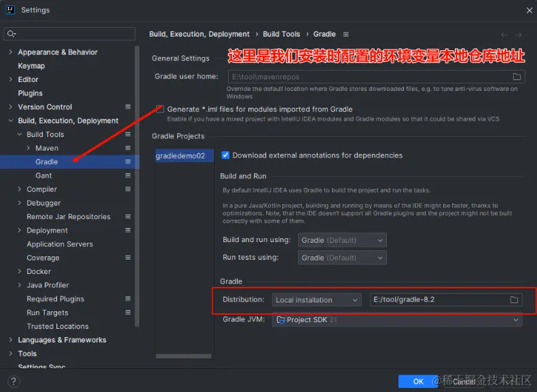Select gradledemo02 in Gradle Projects list
The height and width of the screenshot is (392, 537).
point(184,155)
